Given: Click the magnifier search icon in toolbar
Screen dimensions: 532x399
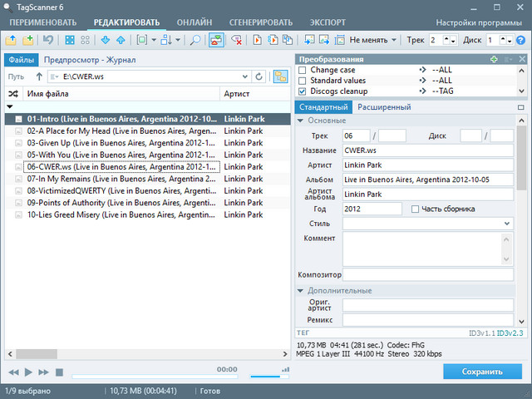Looking at the screenshot, I should [x=195, y=40].
